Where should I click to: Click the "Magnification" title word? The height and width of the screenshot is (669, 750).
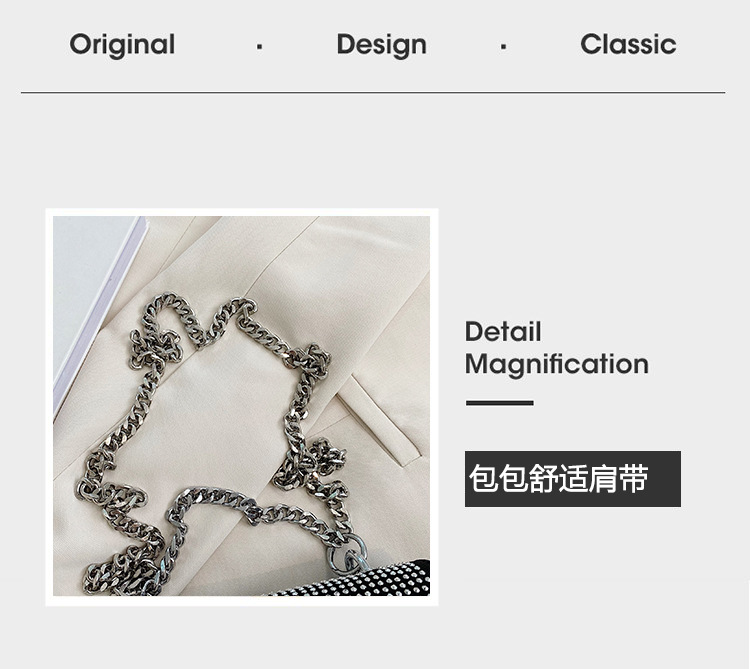click(x=557, y=365)
